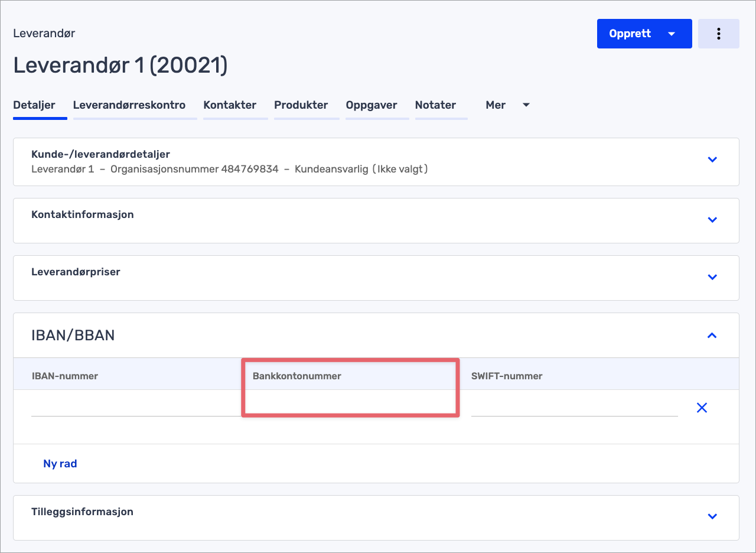
Task: Select the Oppgaver tab
Action: tap(372, 105)
